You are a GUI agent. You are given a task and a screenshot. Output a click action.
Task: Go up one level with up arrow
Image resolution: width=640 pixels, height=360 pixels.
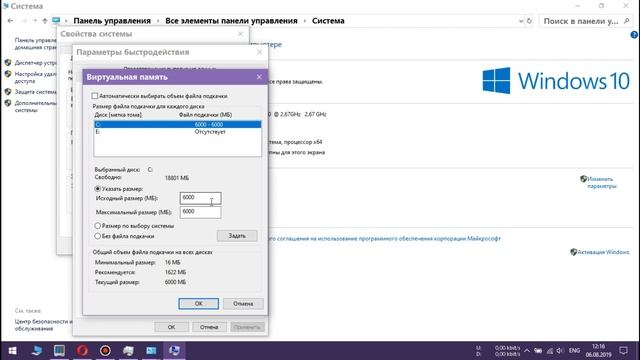[x=44, y=20]
